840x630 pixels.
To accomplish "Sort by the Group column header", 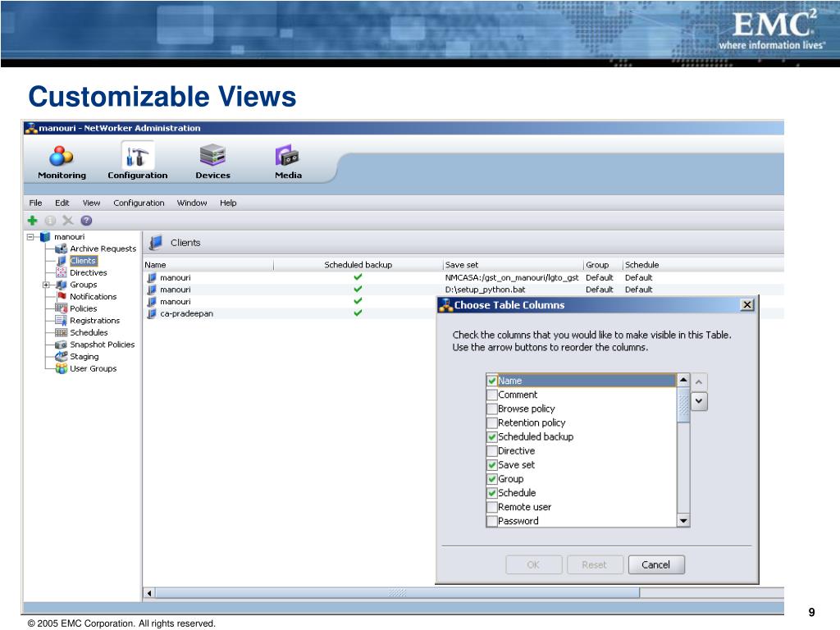I will tap(603, 265).
